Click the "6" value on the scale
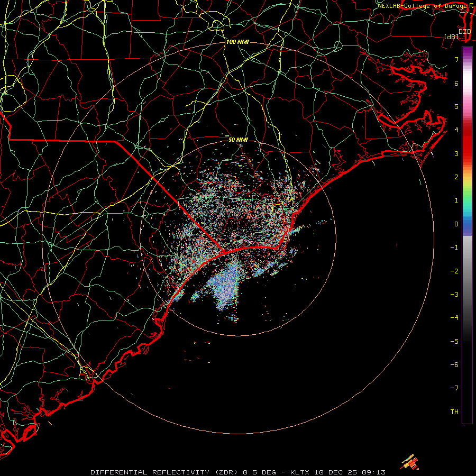Screen dimensions: 476x476 click(456, 83)
